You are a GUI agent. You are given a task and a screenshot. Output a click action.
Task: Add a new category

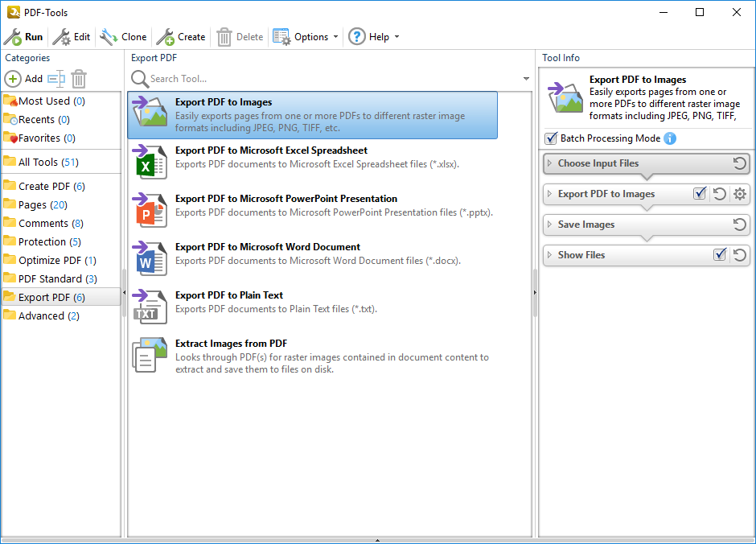[x=24, y=79]
